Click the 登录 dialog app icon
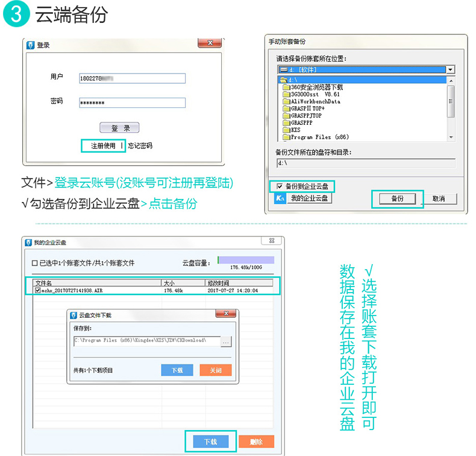This screenshot has height=456, width=476. pyautogui.click(x=30, y=45)
